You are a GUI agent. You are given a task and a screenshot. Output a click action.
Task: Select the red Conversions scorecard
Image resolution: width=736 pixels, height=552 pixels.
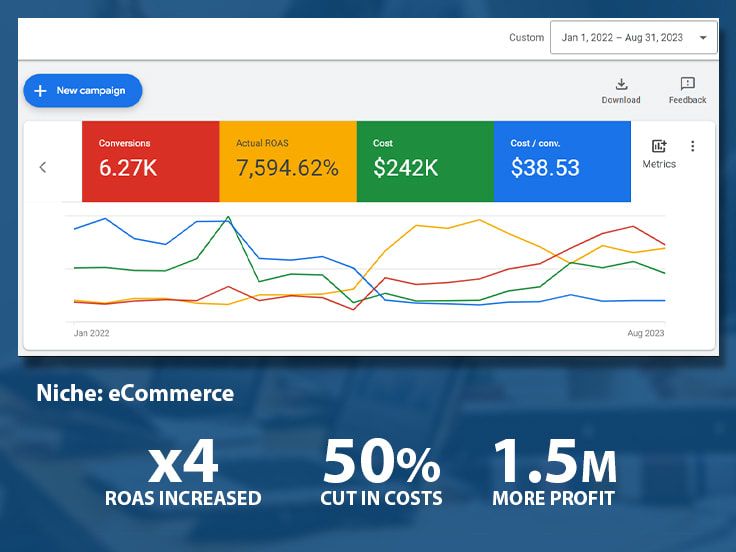[x=150, y=161]
